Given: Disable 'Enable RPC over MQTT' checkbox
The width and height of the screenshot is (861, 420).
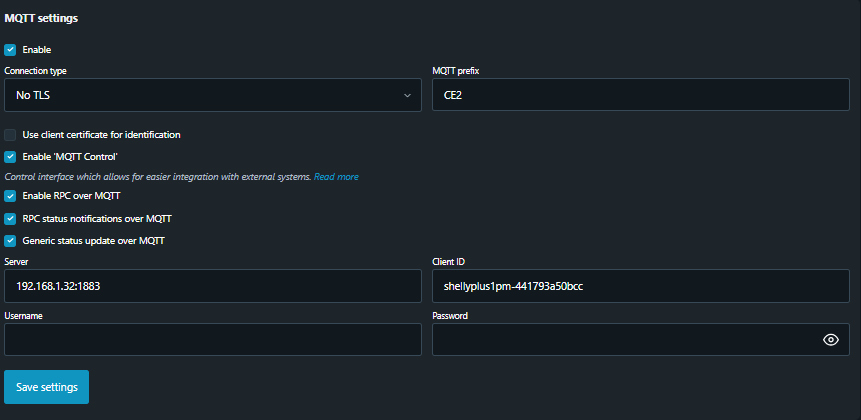Looking at the screenshot, I should pyautogui.click(x=10, y=196).
